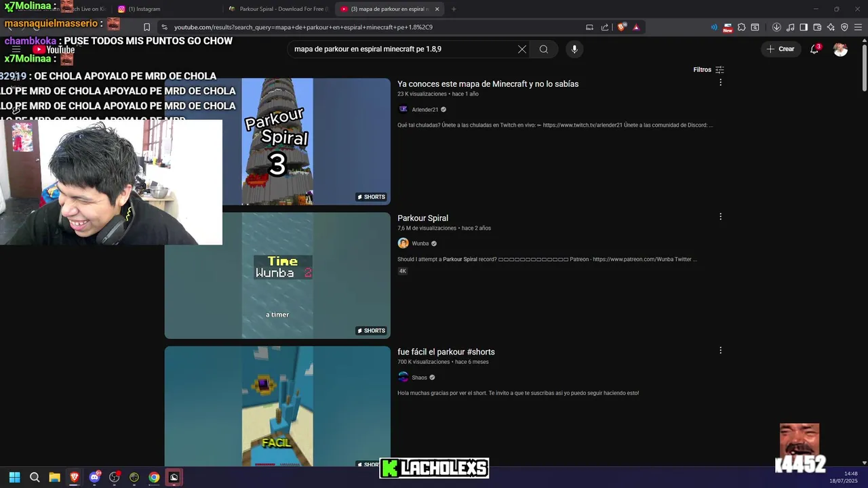Go to Wunba channel name
The height and width of the screenshot is (488, 868).
pos(420,243)
